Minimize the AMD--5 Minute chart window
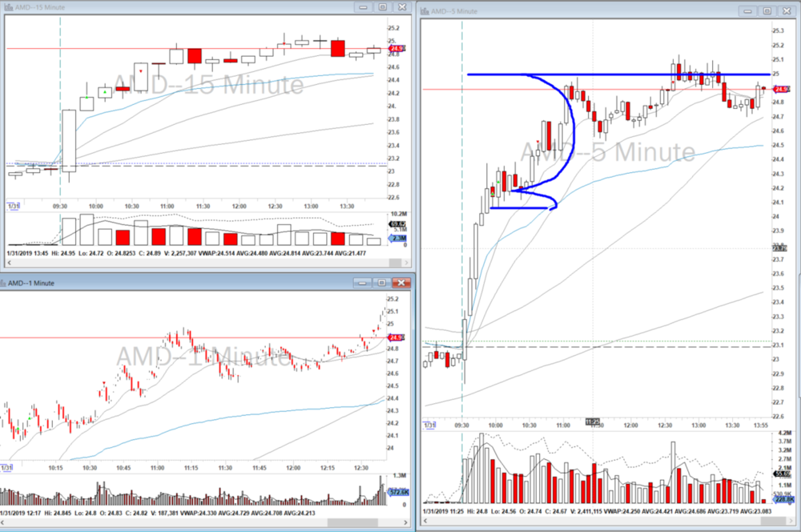 coord(747,11)
